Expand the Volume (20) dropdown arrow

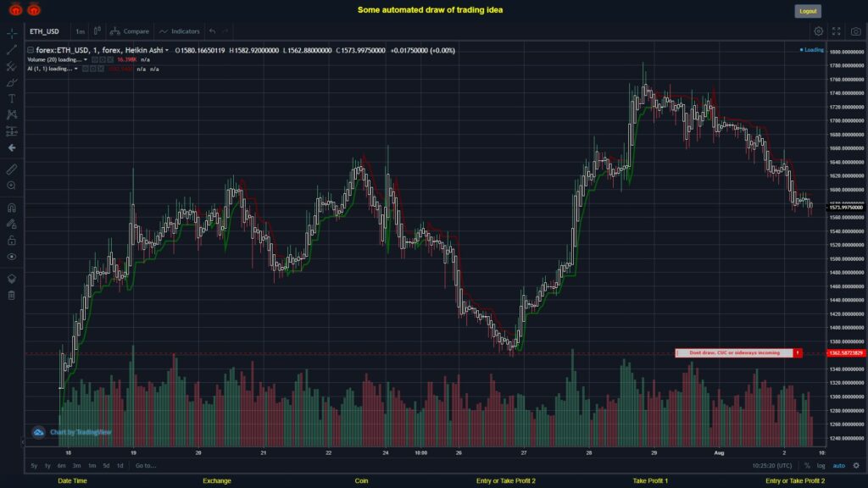click(86, 60)
